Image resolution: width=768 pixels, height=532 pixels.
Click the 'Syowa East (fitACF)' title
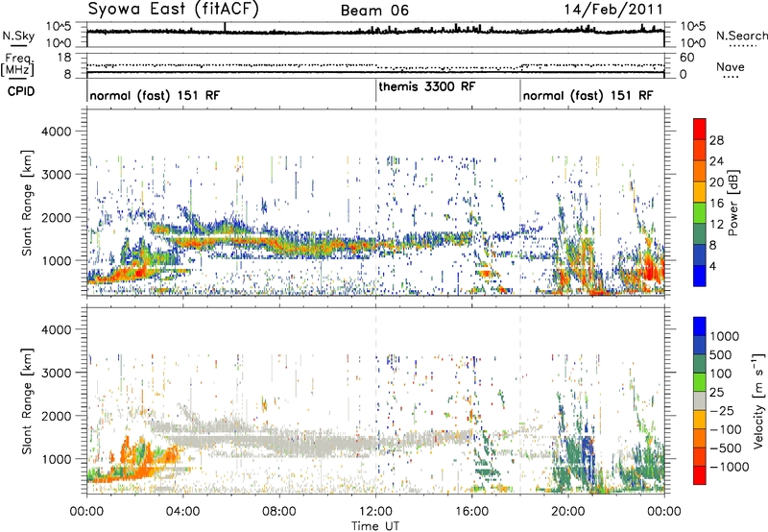click(174, 10)
